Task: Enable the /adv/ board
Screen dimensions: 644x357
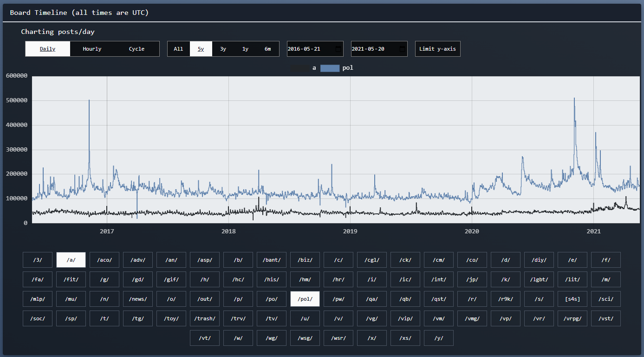Action: [138, 260]
